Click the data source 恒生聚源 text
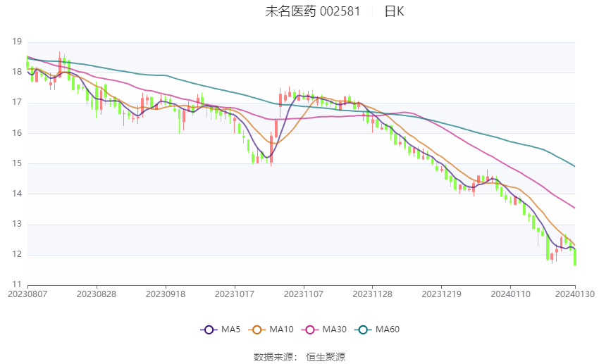The height and width of the screenshot is (364, 599). pyautogui.click(x=326, y=357)
